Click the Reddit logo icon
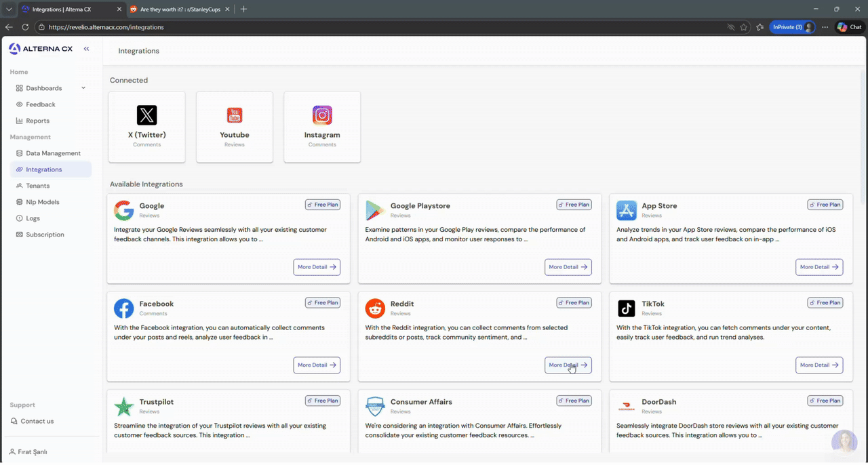868x465 pixels. [375, 308]
